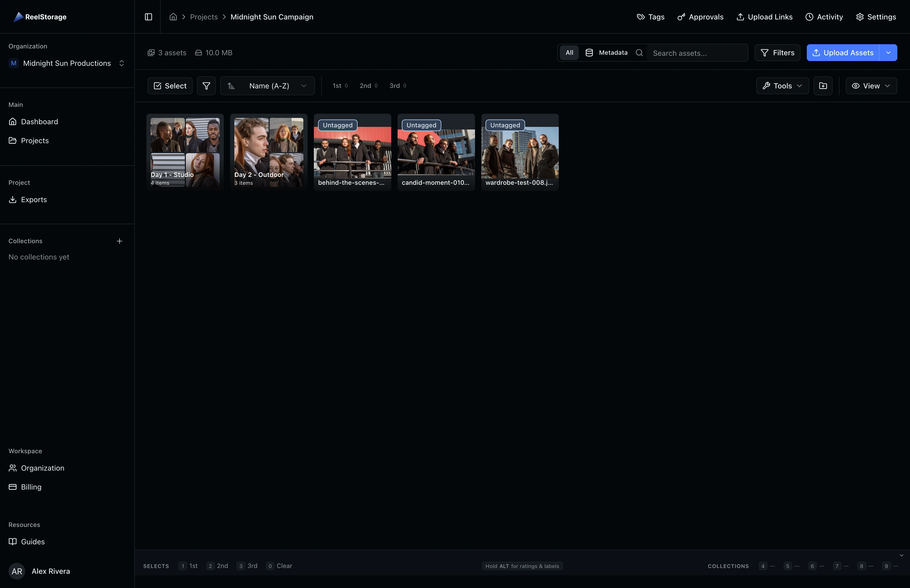Collapse the sidebar with the panel toggle icon
The image size is (910, 588).
149,16
